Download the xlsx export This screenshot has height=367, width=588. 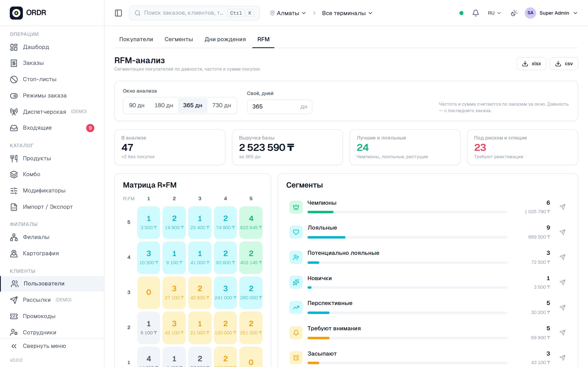coord(531,64)
